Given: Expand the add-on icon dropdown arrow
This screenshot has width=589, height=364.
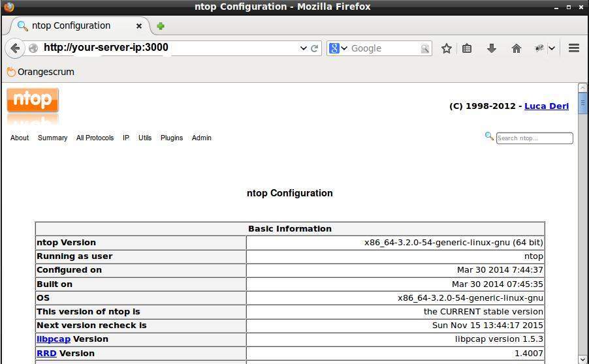Looking at the screenshot, I should pos(551,48).
